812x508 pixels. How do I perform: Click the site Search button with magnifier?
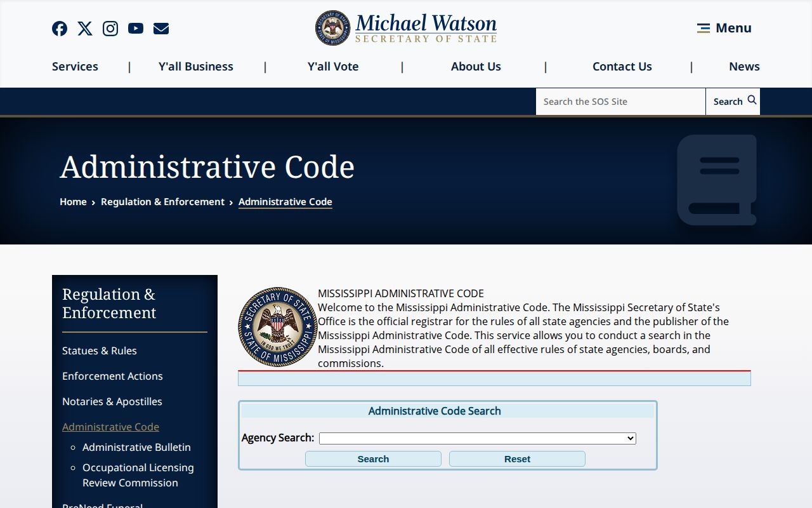tap(733, 102)
